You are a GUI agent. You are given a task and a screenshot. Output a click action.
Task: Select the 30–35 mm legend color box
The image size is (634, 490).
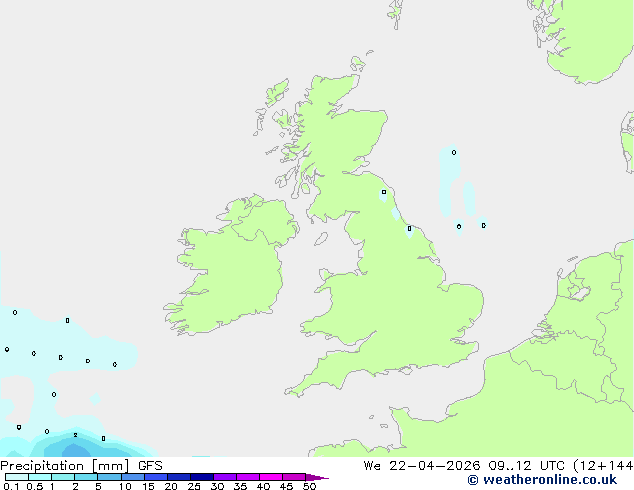(225, 477)
